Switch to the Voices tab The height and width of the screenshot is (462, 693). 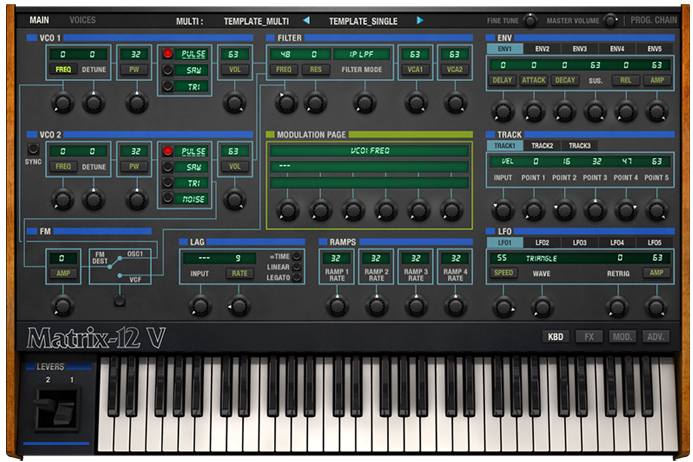click(x=82, y=20)
